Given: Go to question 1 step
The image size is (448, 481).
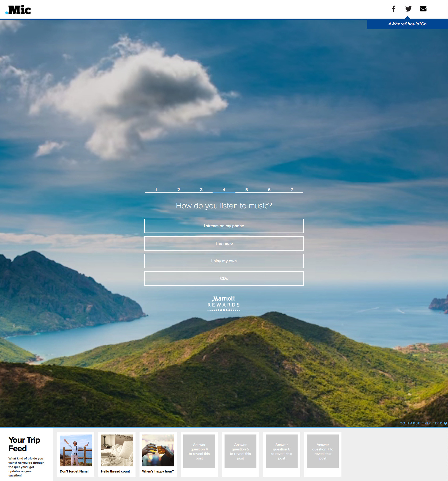Looking at the screenshot, I should (156, 189).
